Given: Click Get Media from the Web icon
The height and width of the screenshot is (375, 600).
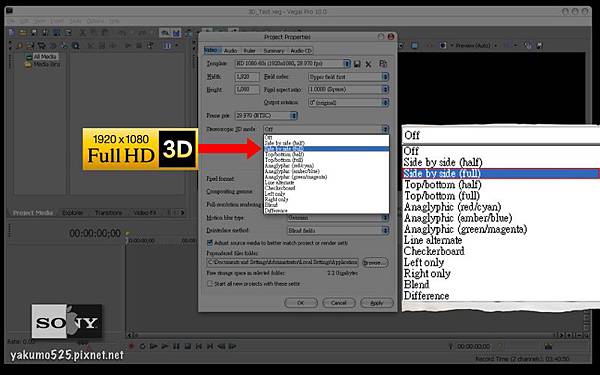Looking at the screenshot, I should tap(65, 46).
